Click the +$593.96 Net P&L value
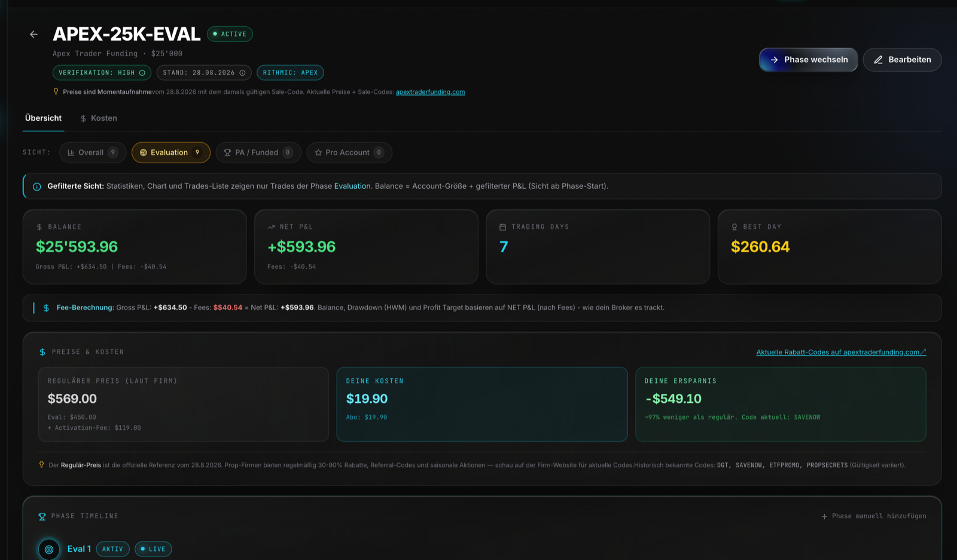The image size is (957, 560). pyautogui.click(x=301, y=247)
